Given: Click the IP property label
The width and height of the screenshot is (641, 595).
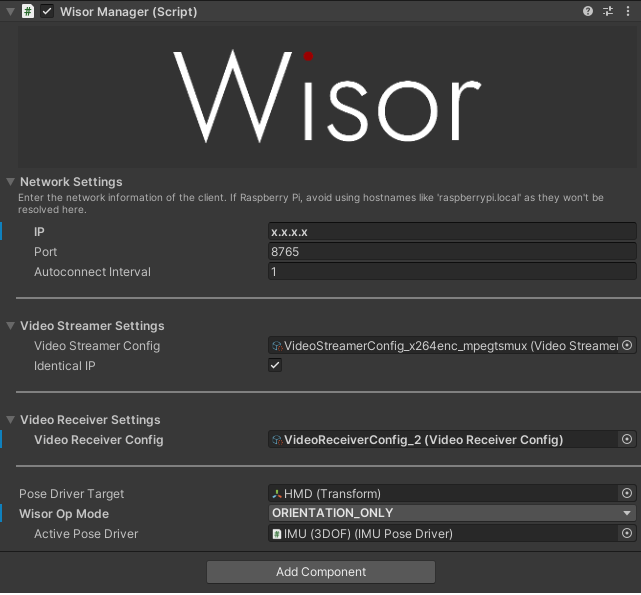Looking at the screenshot, I should click(x=39, y=232).
